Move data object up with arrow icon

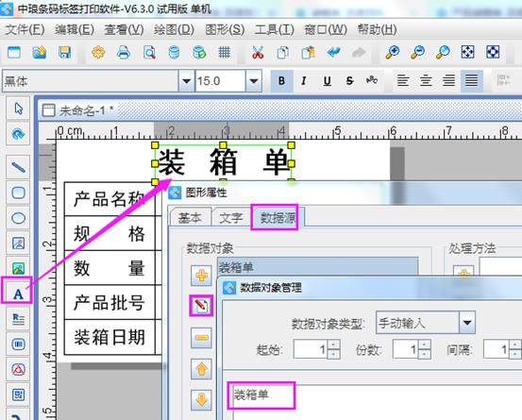(201, 369)
